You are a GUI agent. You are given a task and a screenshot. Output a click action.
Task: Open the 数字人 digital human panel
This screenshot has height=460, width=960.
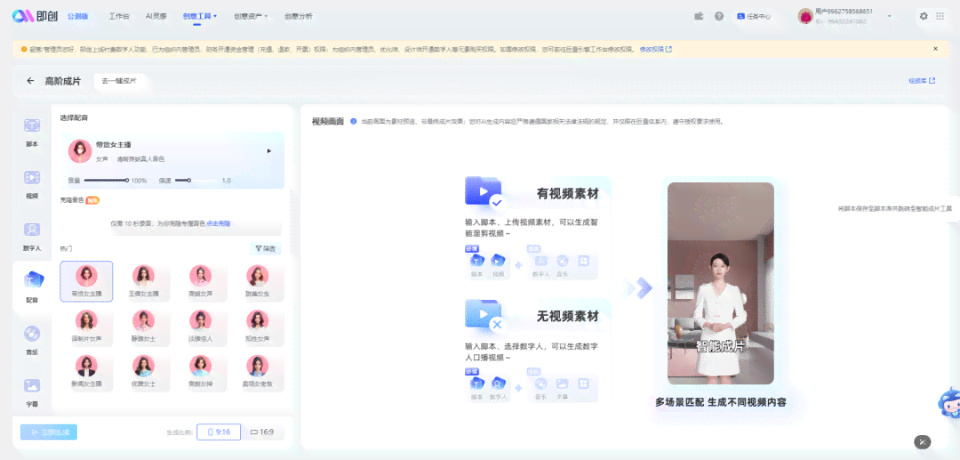pos(32,236)
